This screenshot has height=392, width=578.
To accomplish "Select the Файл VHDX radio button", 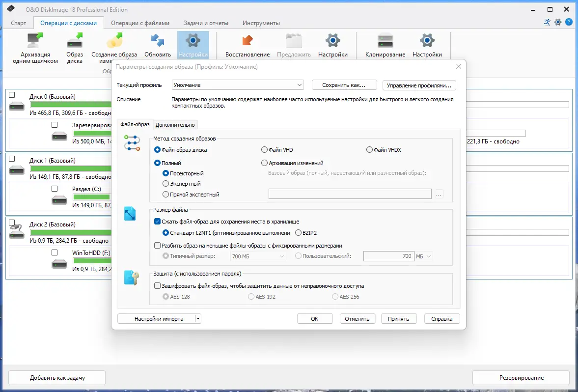I will tap(369, 150).
